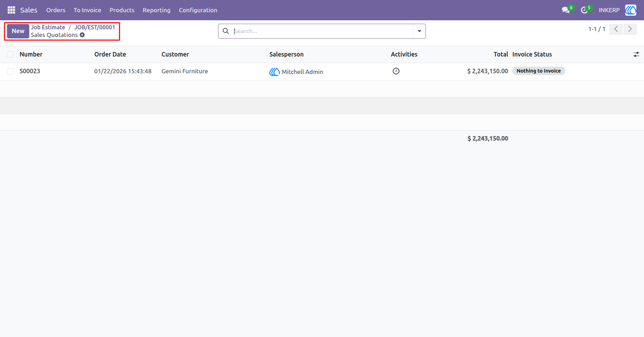Sort by the Order Date column header
This screenshot has width=644, height=337.
(x=110, y=54)
